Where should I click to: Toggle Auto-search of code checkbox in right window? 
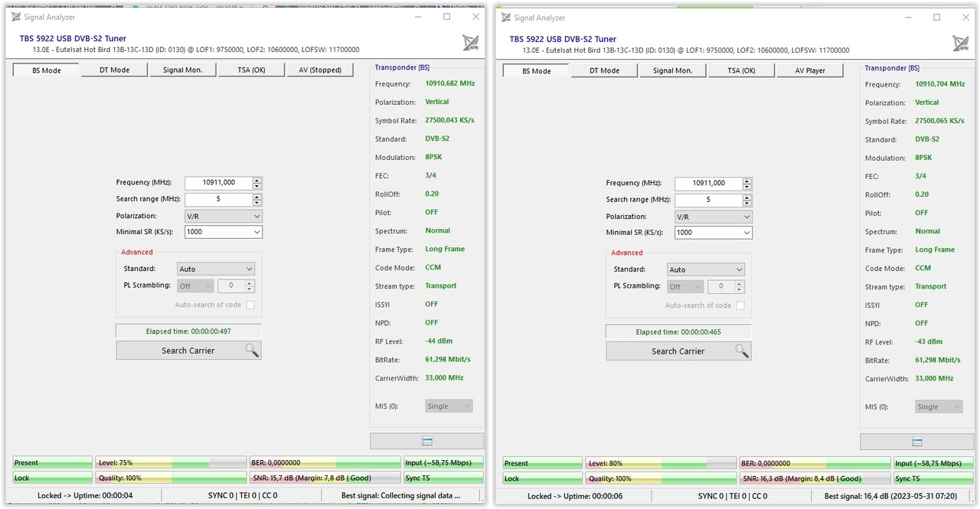point(740,305)
